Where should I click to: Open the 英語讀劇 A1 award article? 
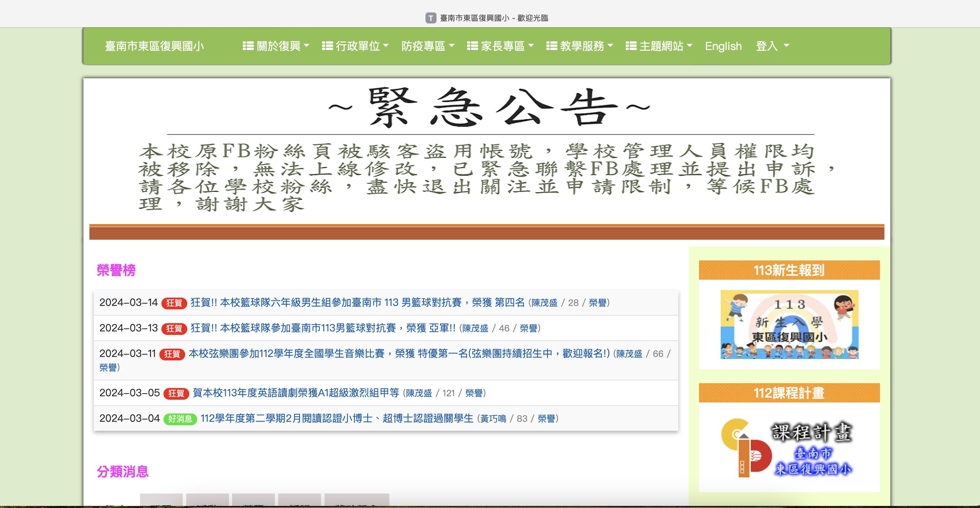(296, 393)
